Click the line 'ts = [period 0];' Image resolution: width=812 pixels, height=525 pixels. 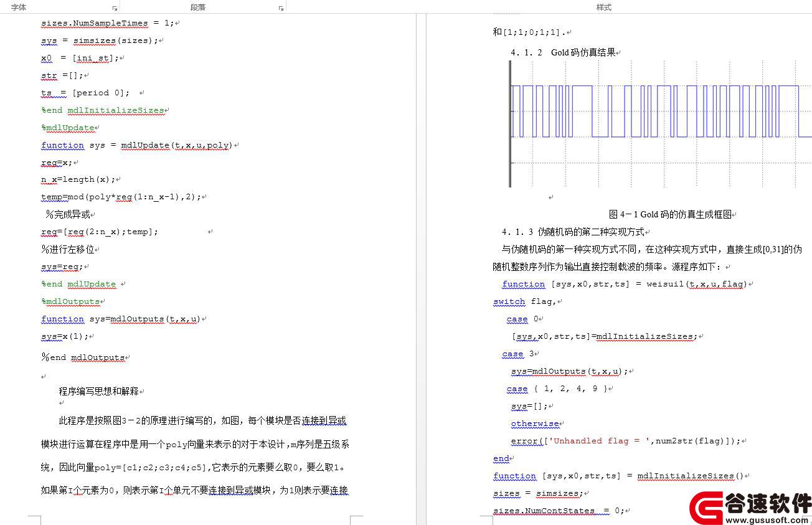(x=85, y=93)
